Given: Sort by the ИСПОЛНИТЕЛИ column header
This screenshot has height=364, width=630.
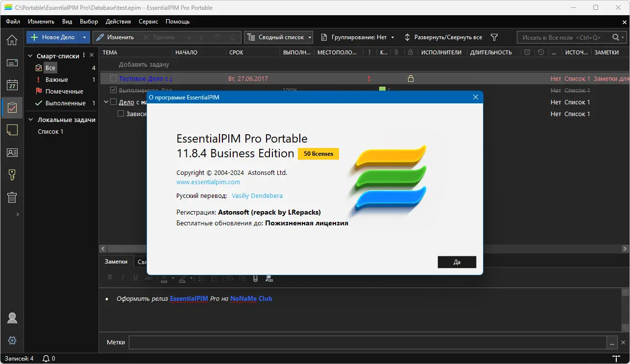Looking at the screenshot, I should (441, 52).
